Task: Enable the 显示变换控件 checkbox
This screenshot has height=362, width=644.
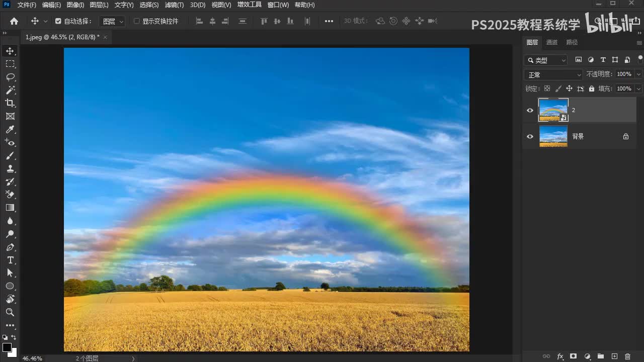Action: tap(136, 21)
